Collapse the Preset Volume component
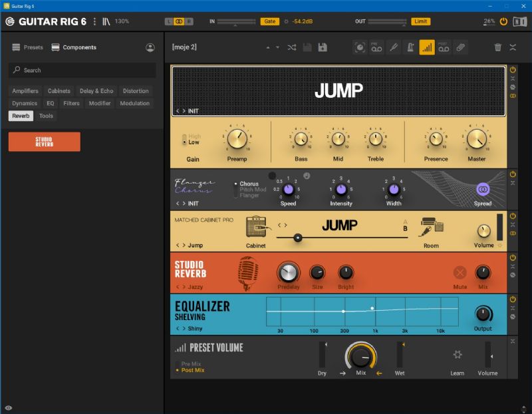The image size is (532, 414). (x=513, y=341)
